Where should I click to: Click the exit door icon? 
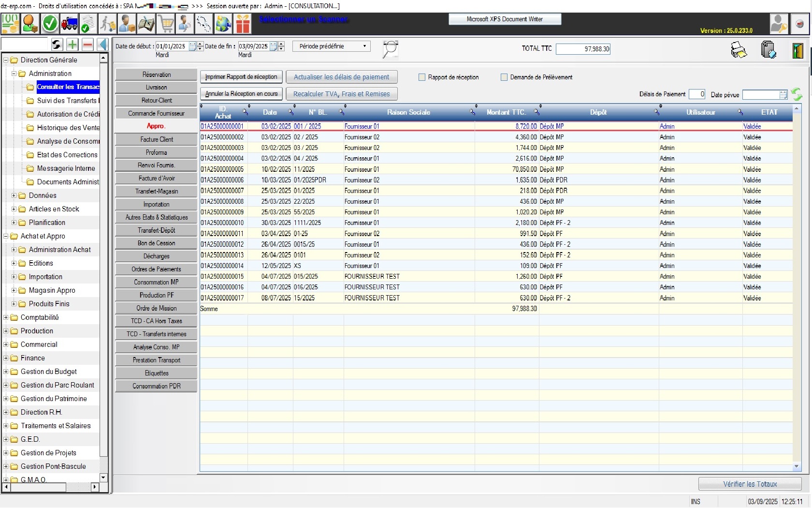click(x=797, y=50)
